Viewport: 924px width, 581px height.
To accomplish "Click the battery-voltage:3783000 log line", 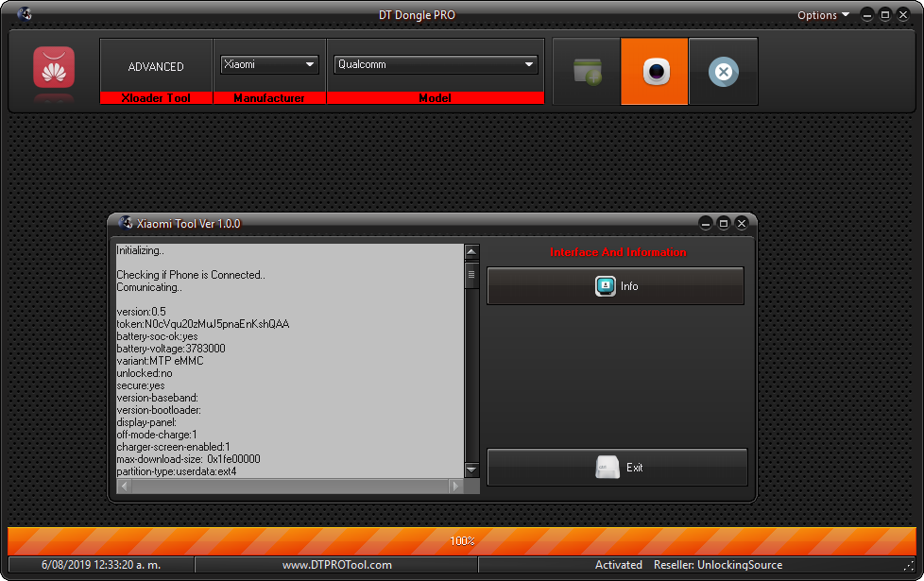I will (x=171, y=349).
